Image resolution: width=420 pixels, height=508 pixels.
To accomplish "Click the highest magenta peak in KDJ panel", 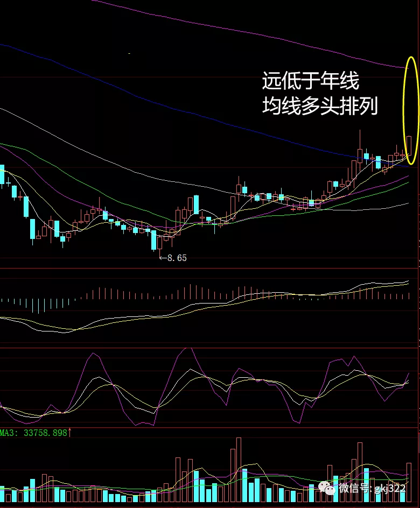I will (x=187, y=349).
